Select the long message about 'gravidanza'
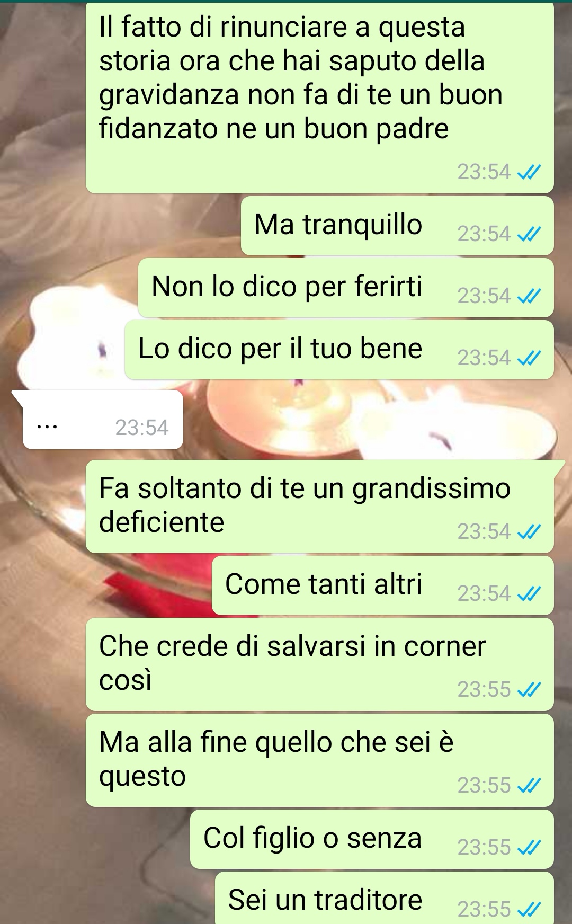This screenshot has height=924, width=572. [320, 97]
